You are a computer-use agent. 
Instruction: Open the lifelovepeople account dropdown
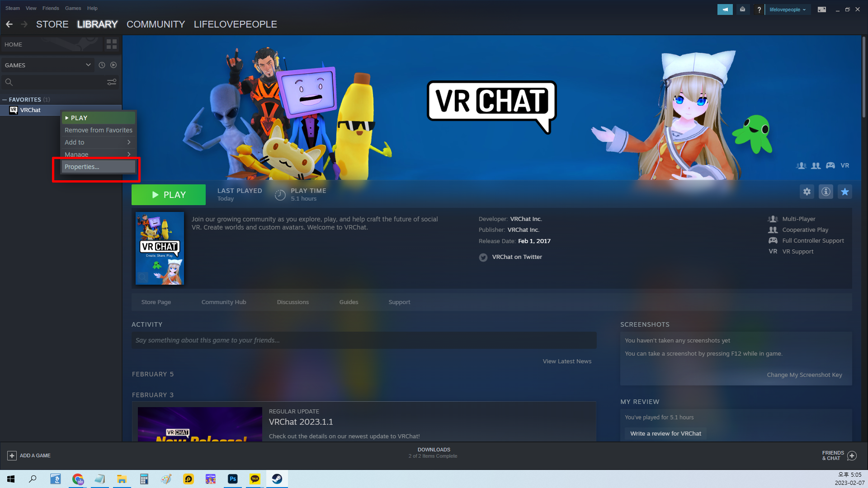tap(788, 9)
